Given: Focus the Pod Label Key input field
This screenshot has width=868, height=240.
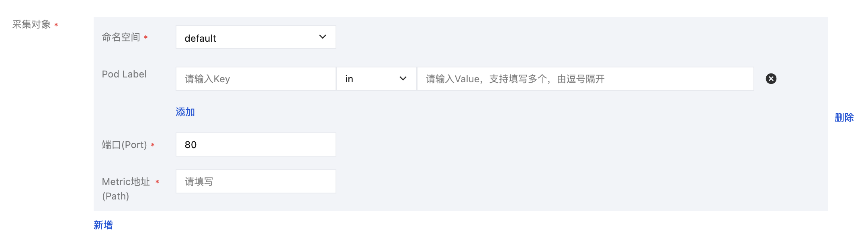Looking at the screenshot, I should click(x=256, y=79).
